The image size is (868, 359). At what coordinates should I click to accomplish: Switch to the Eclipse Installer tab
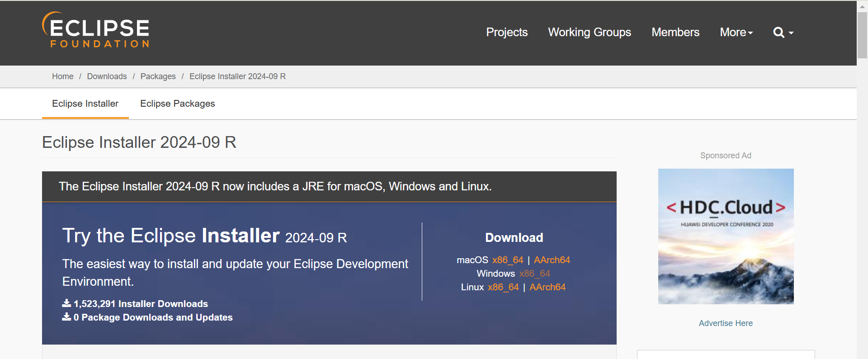click(85, 104)
